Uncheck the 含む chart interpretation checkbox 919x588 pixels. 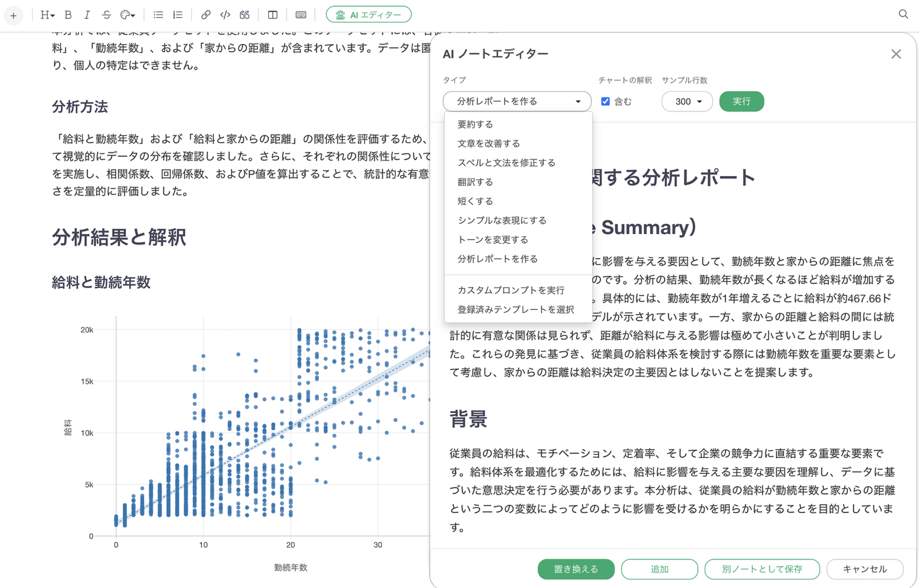(605, 101)
